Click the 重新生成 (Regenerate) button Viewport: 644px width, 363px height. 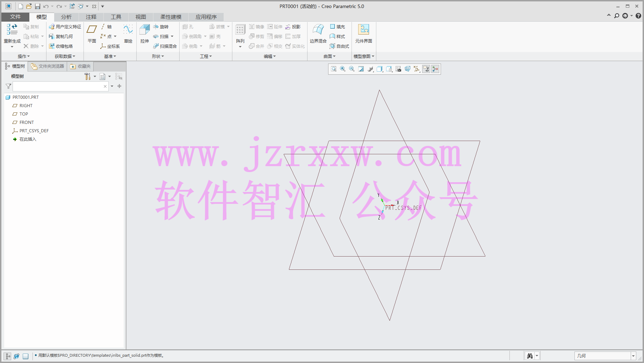click(12, 35)
